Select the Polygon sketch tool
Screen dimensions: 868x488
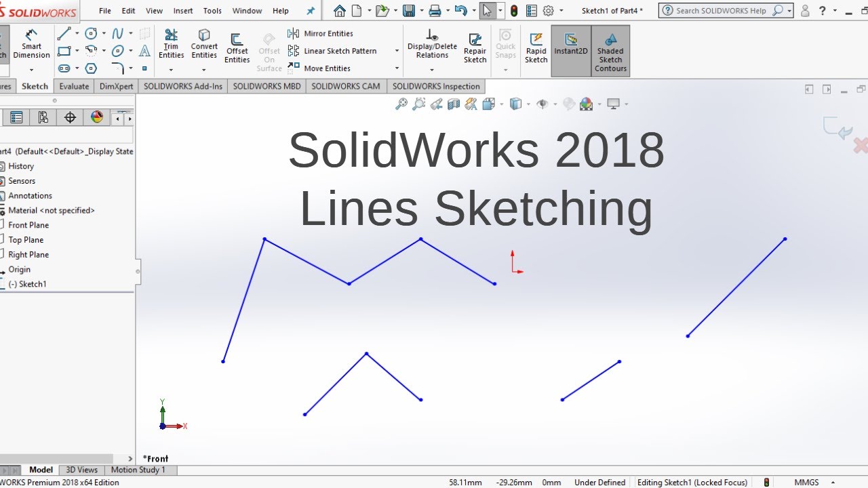click(x=91, y=68)
